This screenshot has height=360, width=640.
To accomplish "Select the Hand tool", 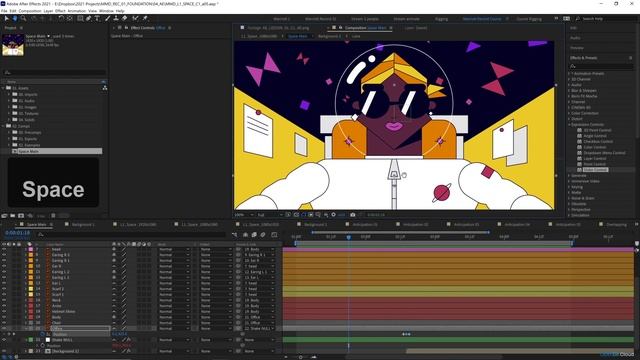I will 15,18.
